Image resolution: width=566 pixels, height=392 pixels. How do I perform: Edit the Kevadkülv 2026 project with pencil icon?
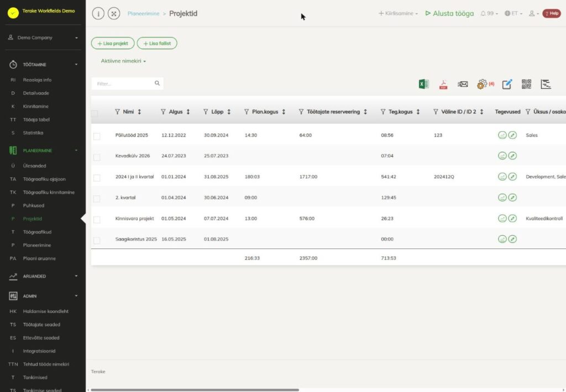[x=512, y=156]
